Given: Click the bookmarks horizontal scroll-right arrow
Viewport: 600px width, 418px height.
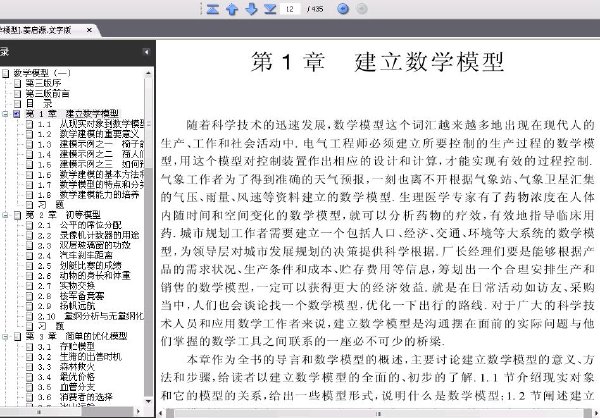Looking at the screenshot, I should 138,412.
